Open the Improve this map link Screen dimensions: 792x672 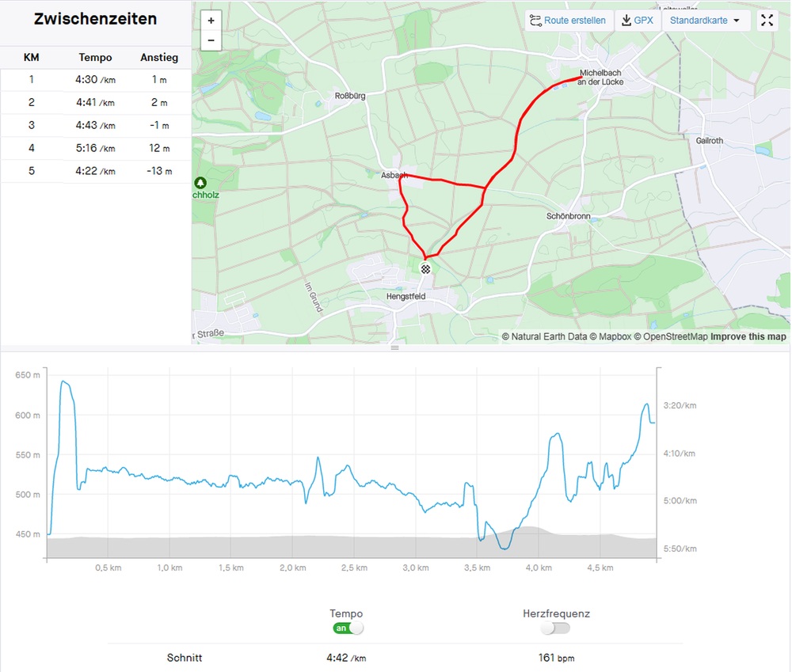748,336
